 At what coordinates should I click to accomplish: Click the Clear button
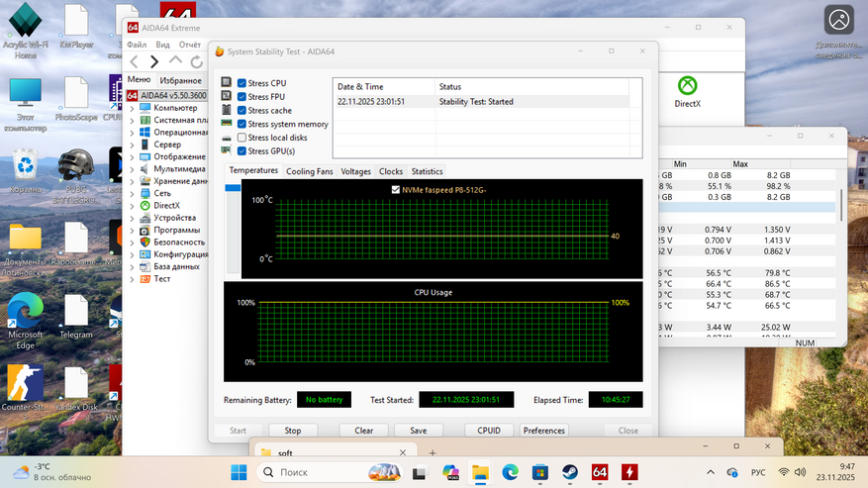[x=363, y=431]
